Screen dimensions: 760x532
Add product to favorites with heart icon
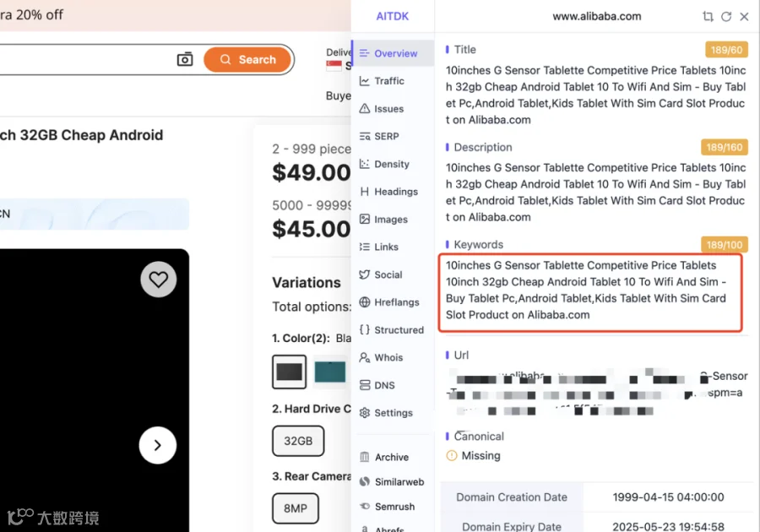click(x=159, y=279)
